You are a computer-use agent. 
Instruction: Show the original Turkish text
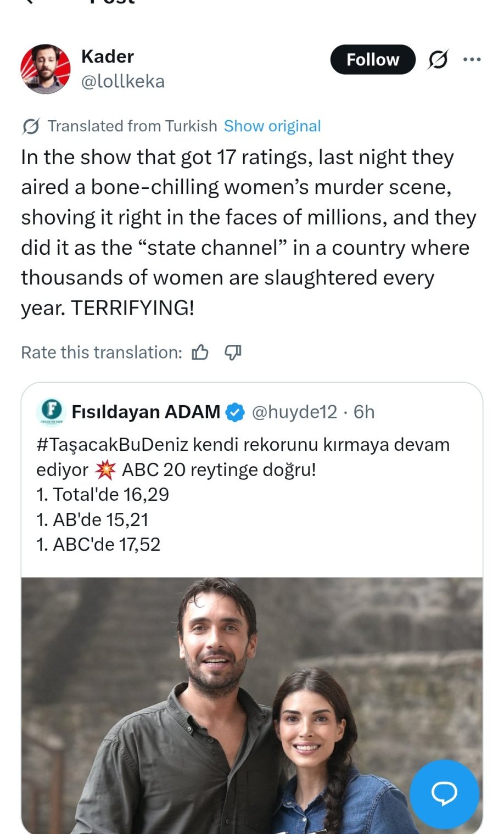coord(272,126)
